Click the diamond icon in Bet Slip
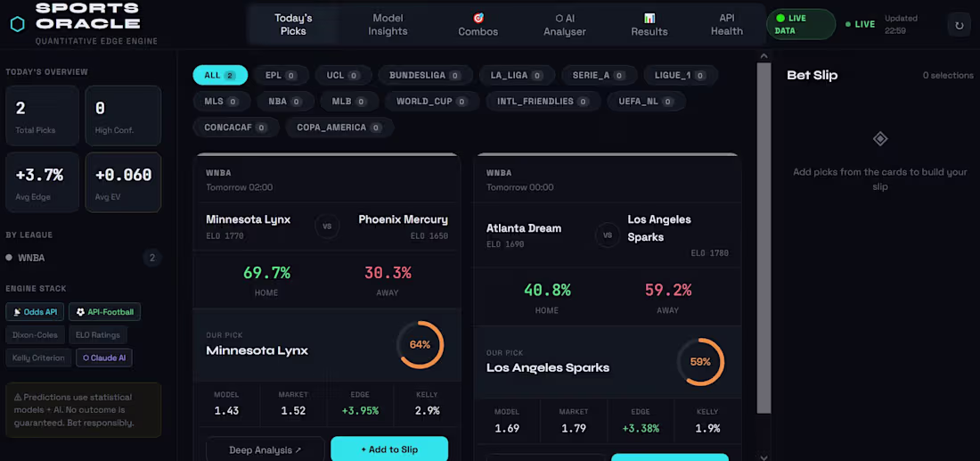980x461 pixels. coord(880,139)
